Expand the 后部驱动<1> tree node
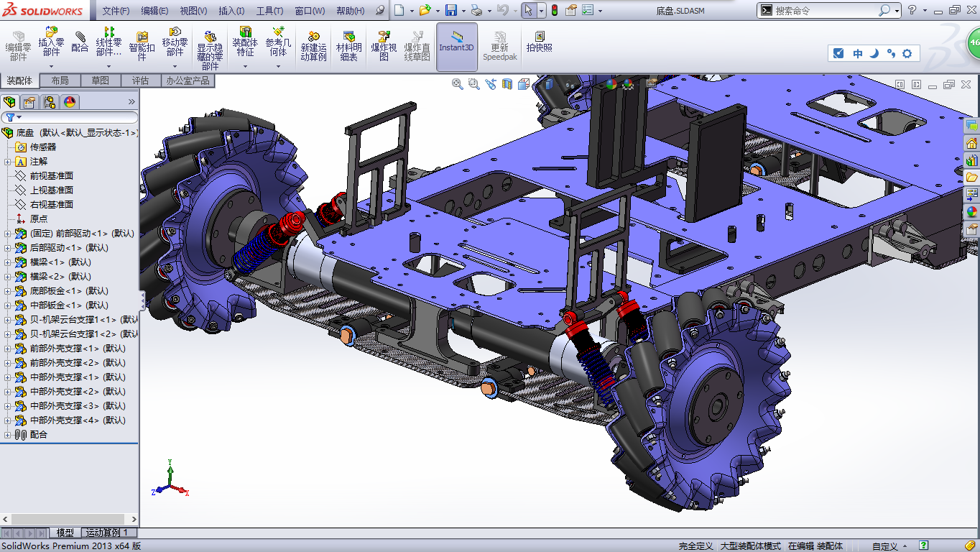 click(x=8, y=248)
